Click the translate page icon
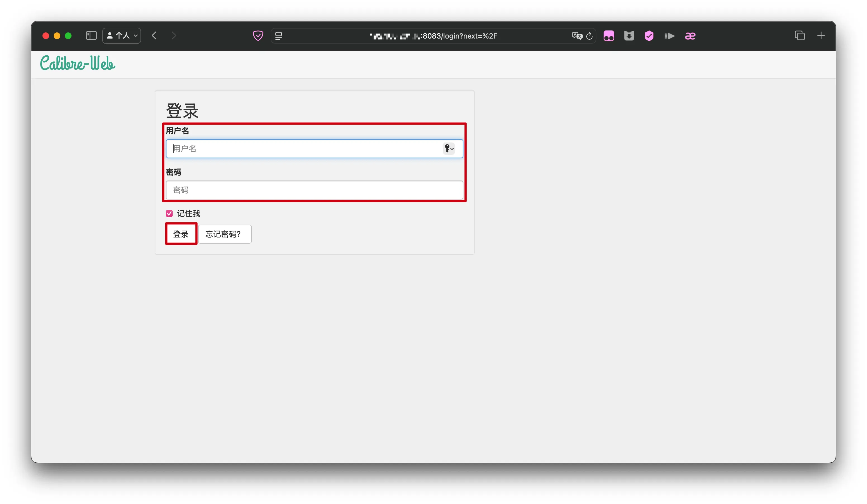867x504 pixels. coord(577,36)
